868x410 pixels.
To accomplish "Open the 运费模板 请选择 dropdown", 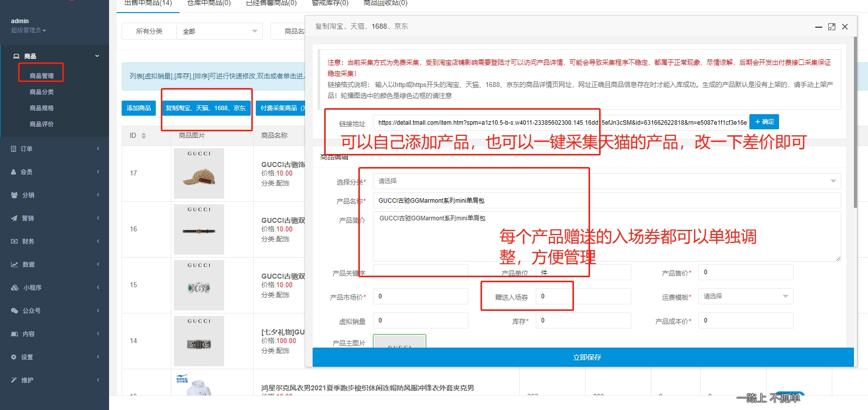I will [x=746, y=296].
